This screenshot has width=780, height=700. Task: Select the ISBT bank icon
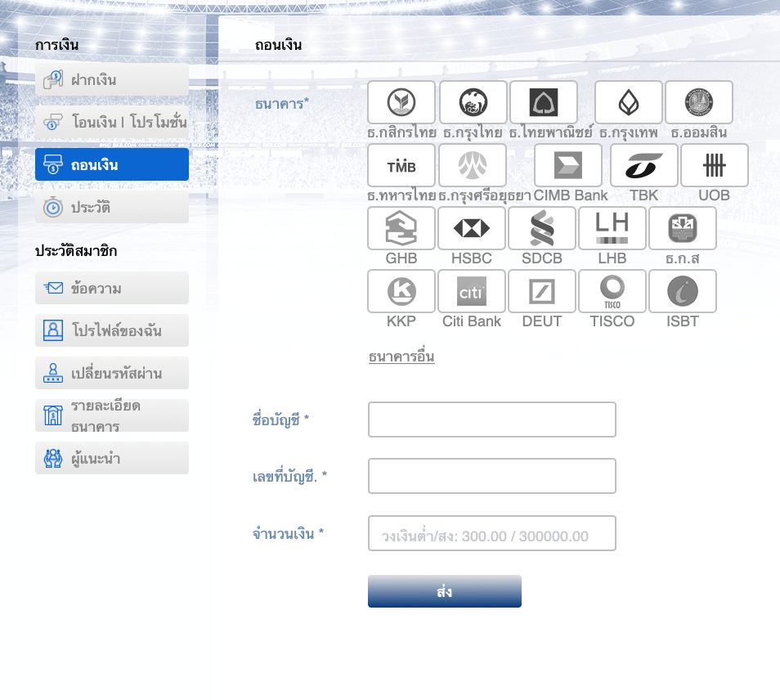683,291
